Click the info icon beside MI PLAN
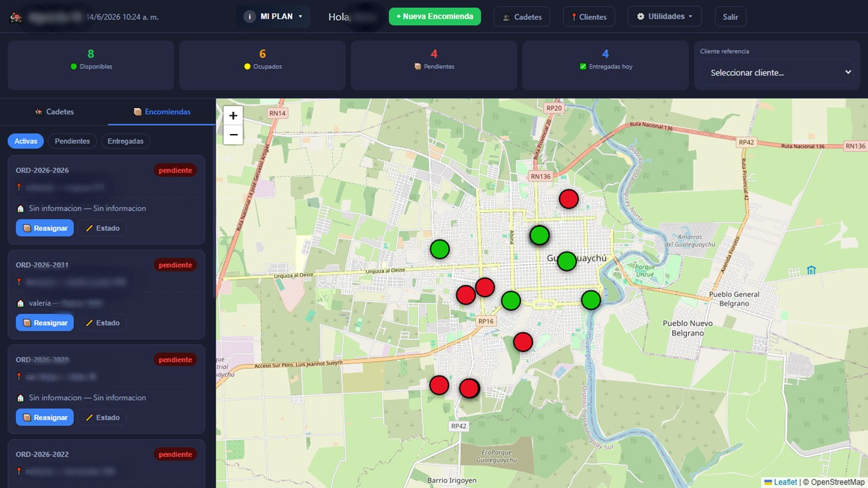This screenshot has width=868, height=488. pyautogui.click(x=250, y=17)
